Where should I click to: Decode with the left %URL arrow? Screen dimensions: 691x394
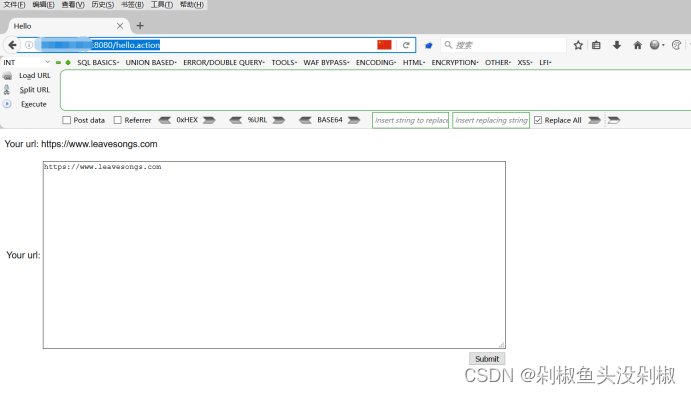pos(236,120)
